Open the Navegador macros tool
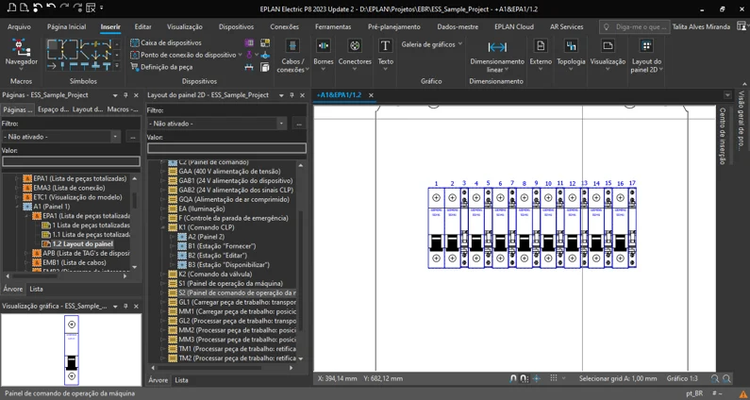The width and height of the screenshot is (750, 400). (21, 53)
